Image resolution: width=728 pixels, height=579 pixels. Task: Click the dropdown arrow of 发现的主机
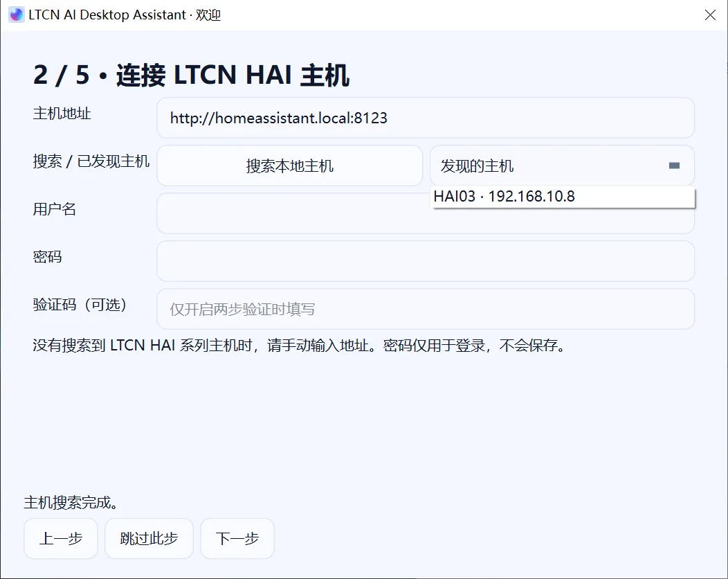click(x=674, y=166)
